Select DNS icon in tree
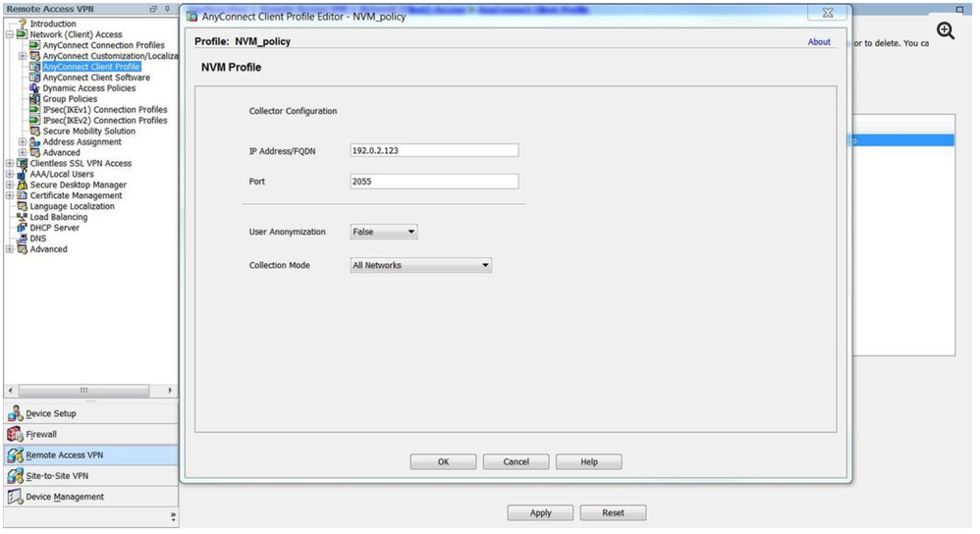Viewport: 980px width, 534px height. (23, 239)
